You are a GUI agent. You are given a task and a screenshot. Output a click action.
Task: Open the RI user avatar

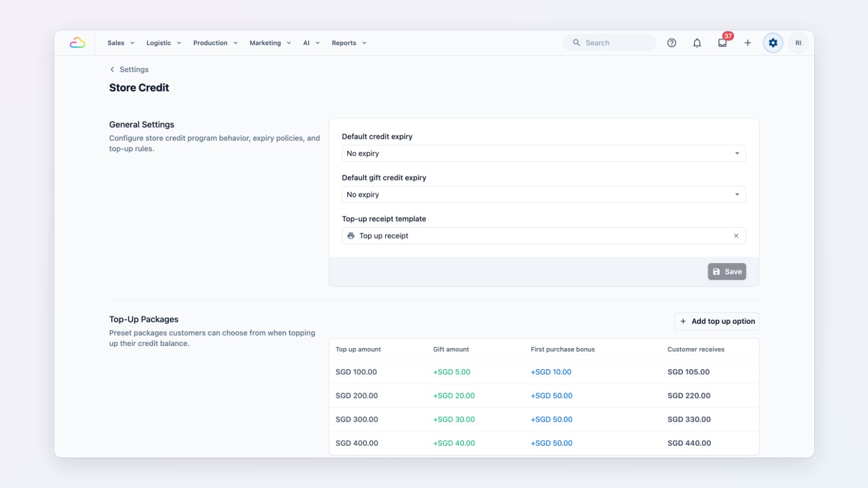(799, 43)
